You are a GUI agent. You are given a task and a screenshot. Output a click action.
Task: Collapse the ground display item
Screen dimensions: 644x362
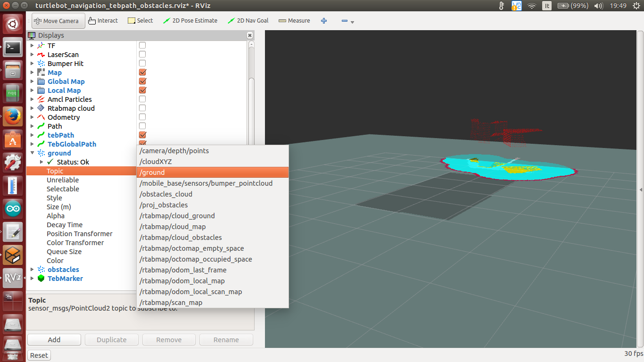point(33,153)
